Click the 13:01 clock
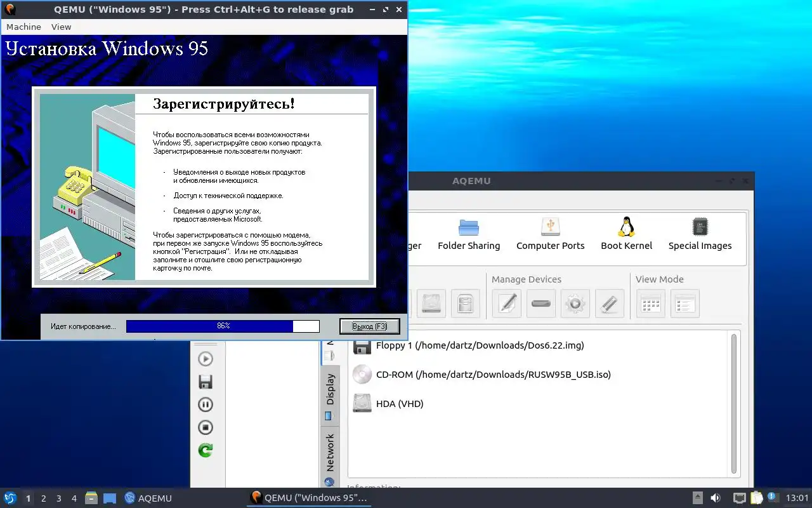 click(x=797, y=498)
